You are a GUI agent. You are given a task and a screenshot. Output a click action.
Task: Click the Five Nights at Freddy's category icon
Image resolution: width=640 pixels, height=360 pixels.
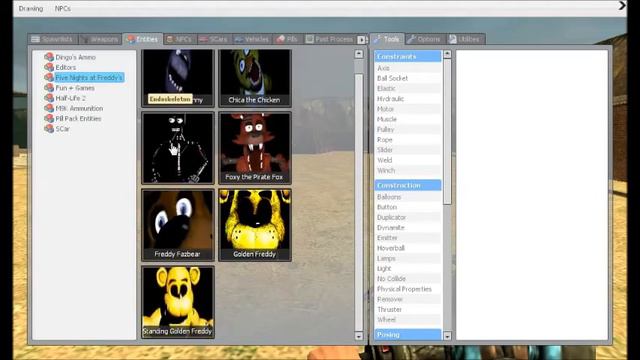(x=49, y=78)
